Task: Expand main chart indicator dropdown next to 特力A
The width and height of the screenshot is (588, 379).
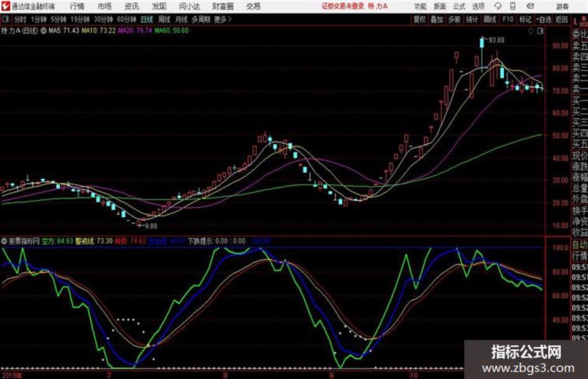Action: [x=44, y=30]
